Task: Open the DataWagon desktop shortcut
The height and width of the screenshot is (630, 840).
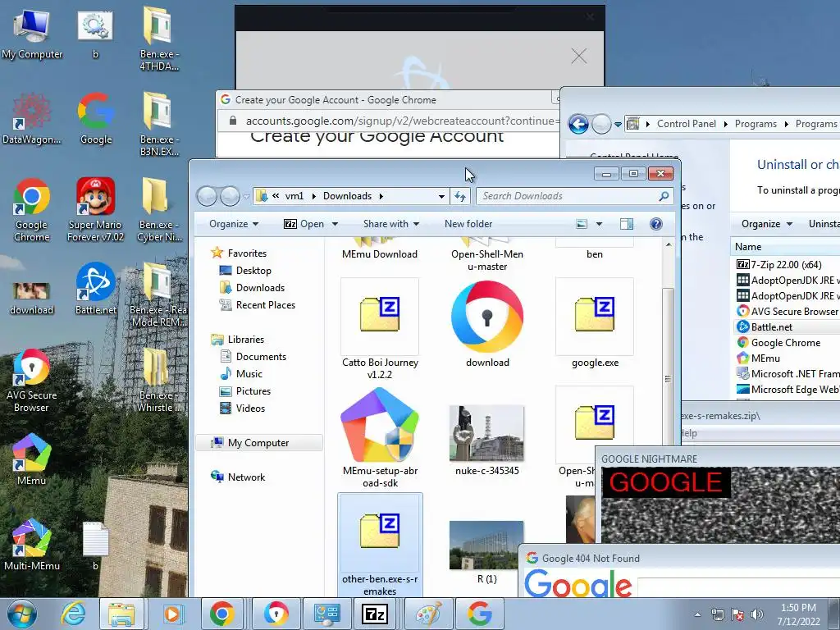Action: click(x=32, y=118)
